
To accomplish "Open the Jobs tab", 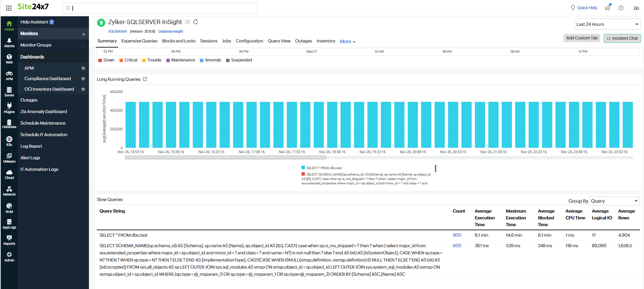I will pyautogui.click(x=226, y=41).
